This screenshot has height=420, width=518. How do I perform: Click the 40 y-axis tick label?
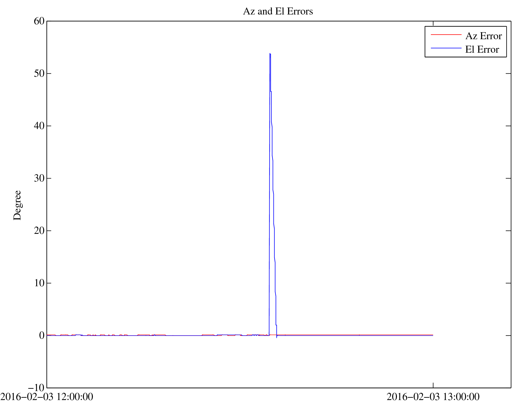coord(39,126)
